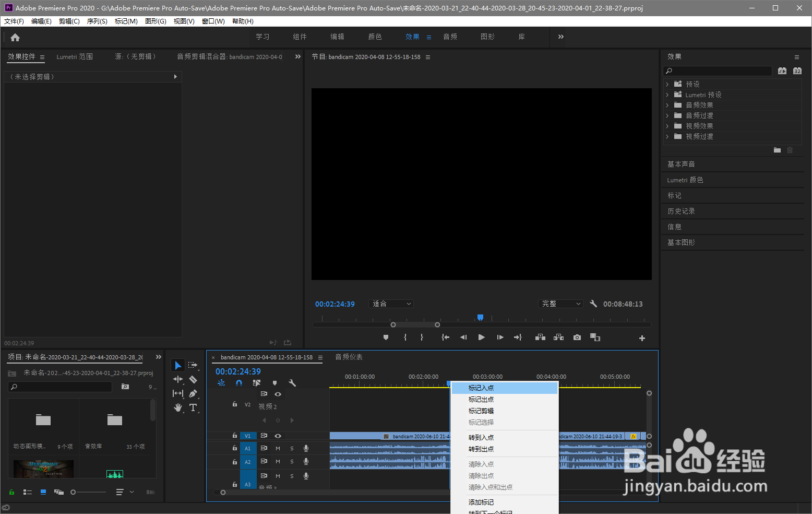Expand the 视频过渡 folder
This screenshot has width=812, height=514.
667,136
